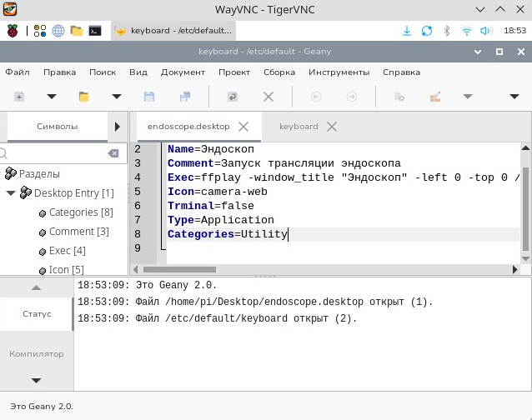Click the build toolbar icon
532x420 pixels.
(x=435, y=97)
